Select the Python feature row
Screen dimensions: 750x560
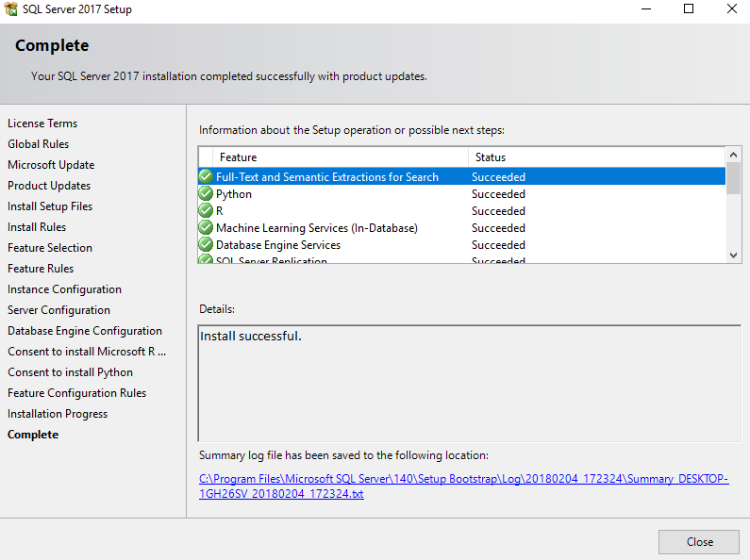pos(461,193)
